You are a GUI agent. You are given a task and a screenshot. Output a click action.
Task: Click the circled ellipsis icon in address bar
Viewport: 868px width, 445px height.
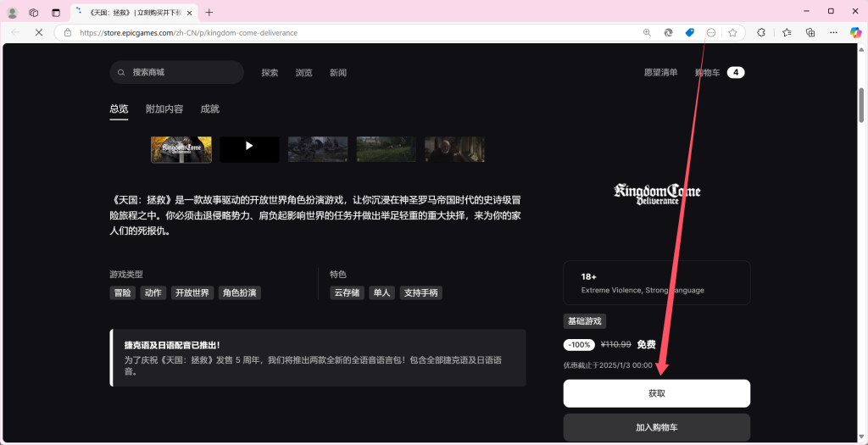(x=711, y=33)
